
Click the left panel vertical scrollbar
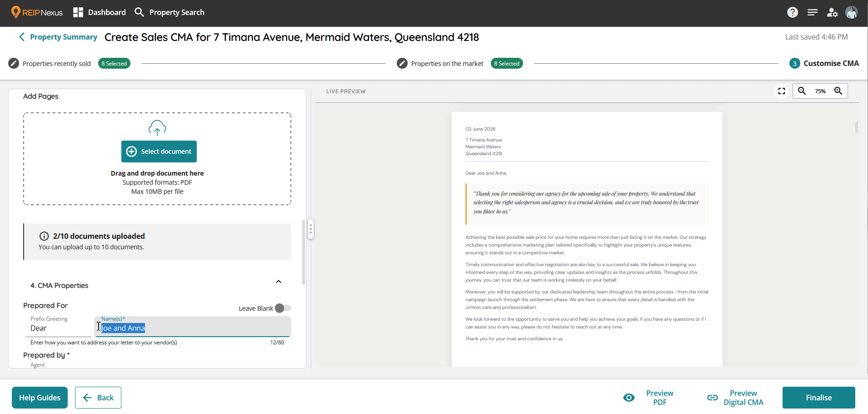pyautogui.click(x=303, y=252)
